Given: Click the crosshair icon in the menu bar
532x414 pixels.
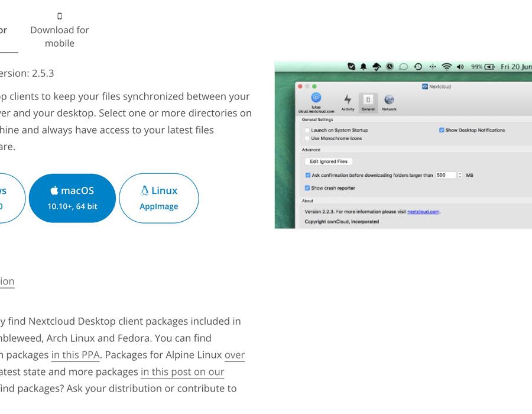Looking at the screenshot, I should point(432,67).
